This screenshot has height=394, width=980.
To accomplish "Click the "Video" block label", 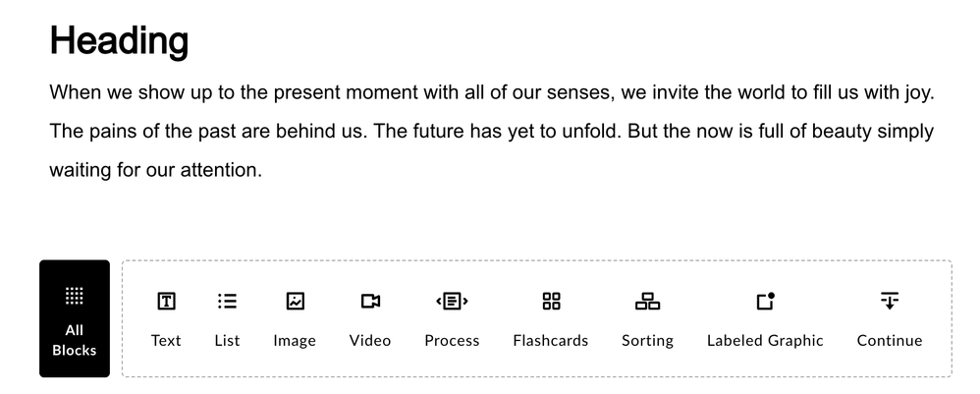I will (370, 341).
